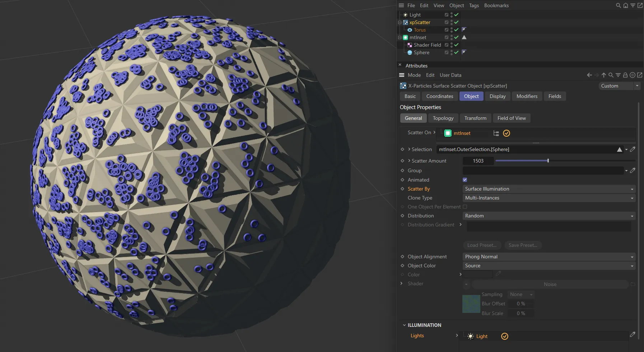Click the Load Preset button
Image resolution: width=644 pixels, height=352 pixels.
tap(482, 245)
